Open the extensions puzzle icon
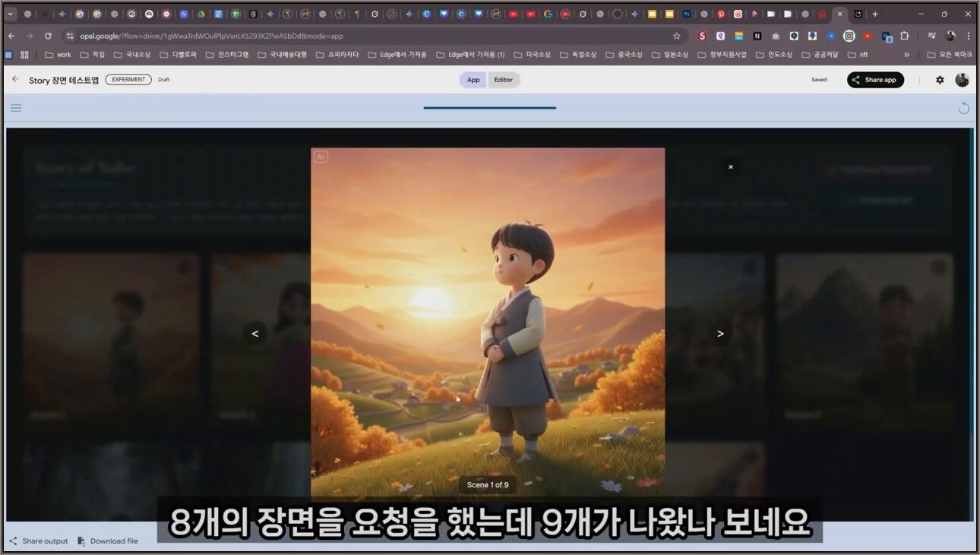 coord(904,36)
